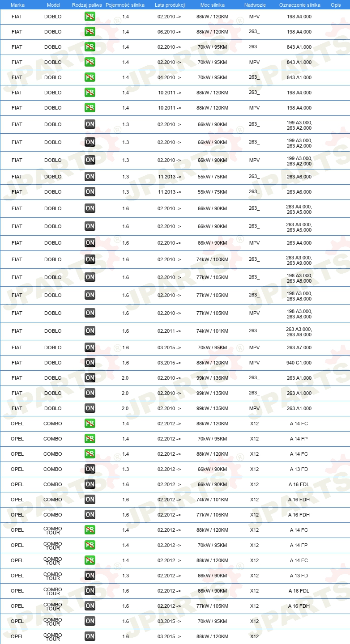Click petrol fuel icon in the 06.2010 row
The image size is (350, 644).
(x=90, y=32)
